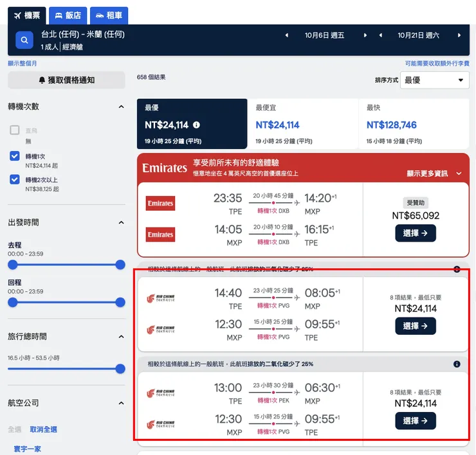Screen dimensions: 476x455
Task: Click 去程 slider left handle
Action: point(12,265)
